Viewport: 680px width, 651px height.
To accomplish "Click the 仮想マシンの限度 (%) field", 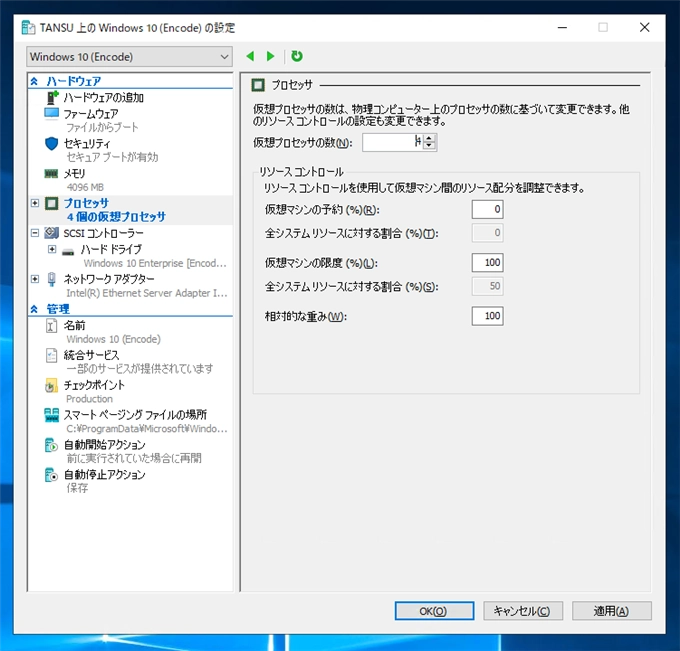I will (x=487, y=262).
